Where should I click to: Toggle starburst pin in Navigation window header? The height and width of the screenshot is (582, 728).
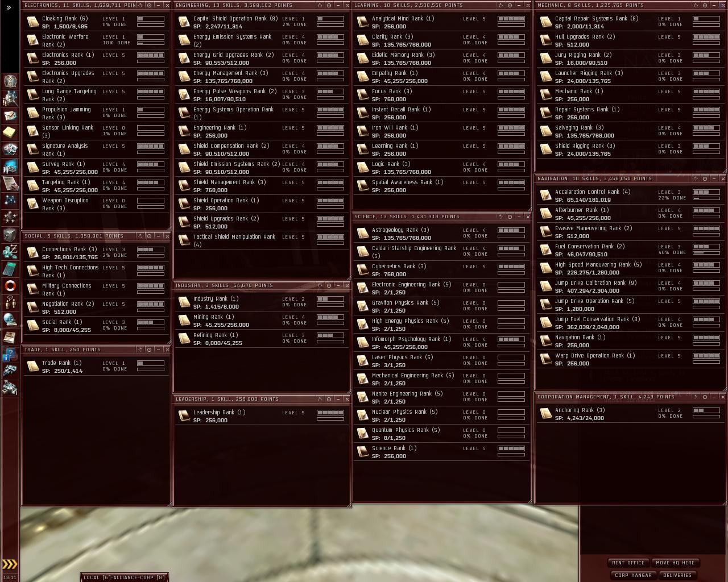(x=696, y=178)
